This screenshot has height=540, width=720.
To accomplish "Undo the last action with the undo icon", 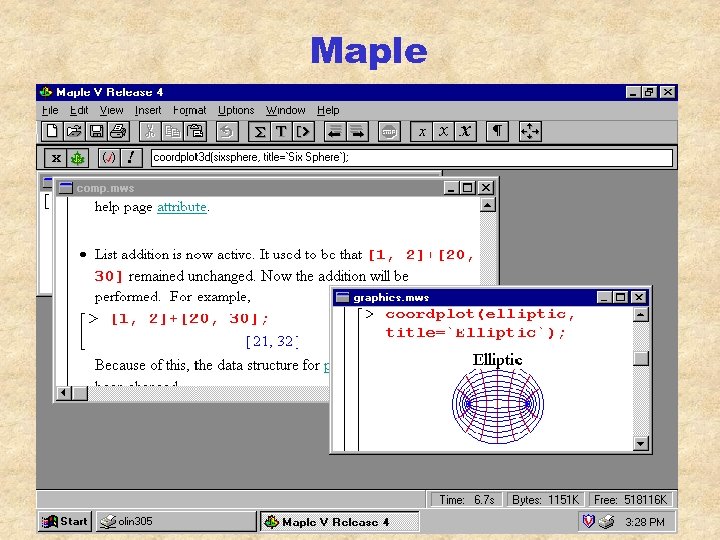I will (227, 131).
